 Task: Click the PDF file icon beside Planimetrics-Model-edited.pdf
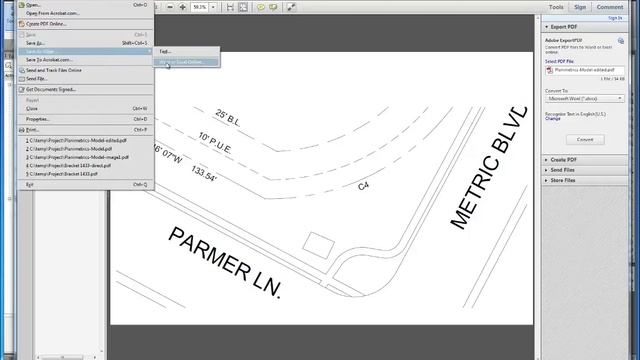(549, 70)
